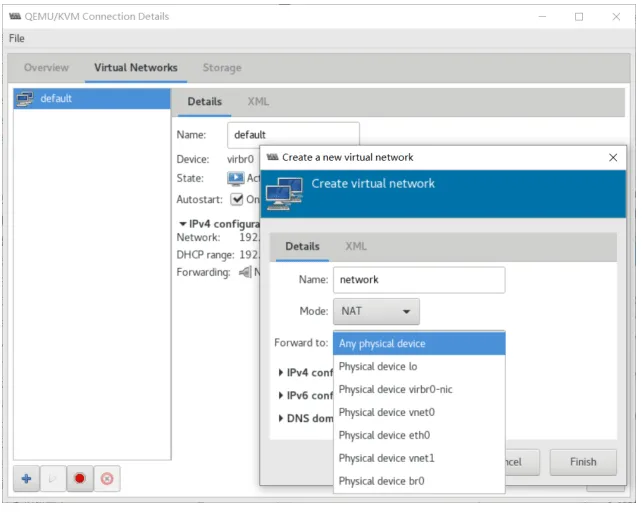
Task: Click the Active state monitor icon
Action: pos(236,178)
